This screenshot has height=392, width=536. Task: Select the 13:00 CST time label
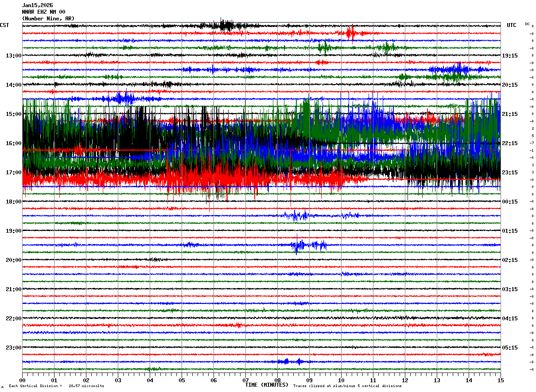point(13,56)
